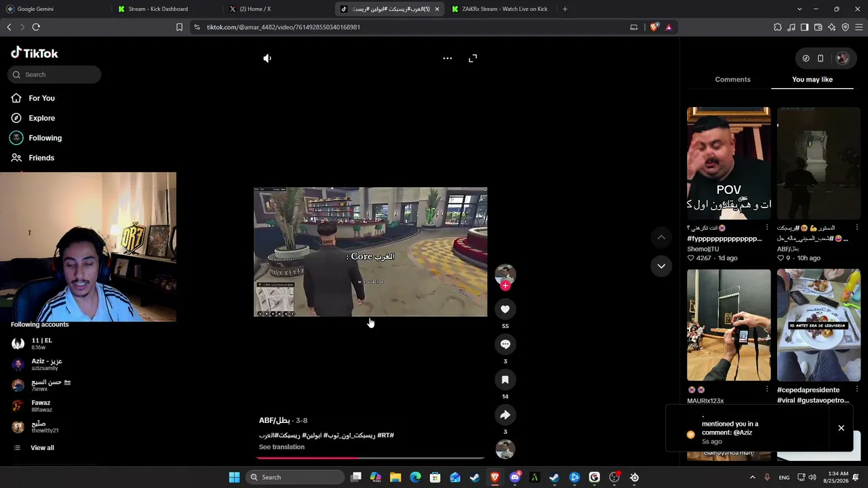Open Discord from the taskbar

click(x=515, y=477)
